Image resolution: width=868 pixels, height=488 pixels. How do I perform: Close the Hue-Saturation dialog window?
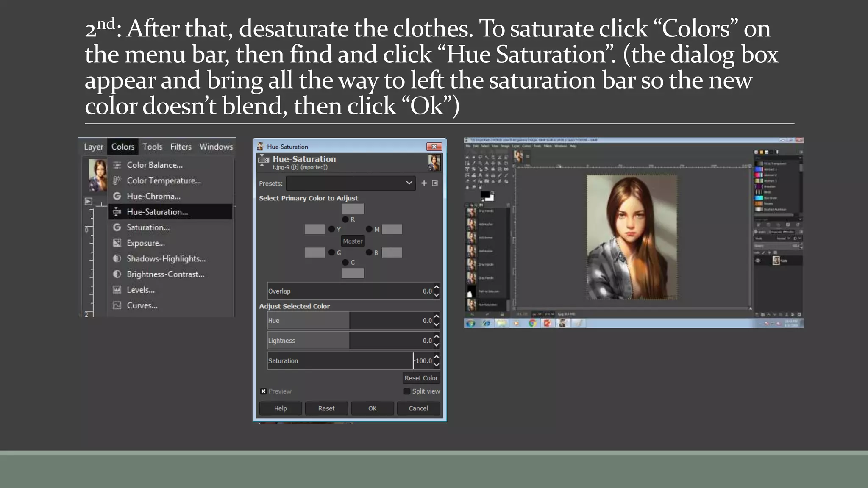pyautogui.click(x=434, y=147)
